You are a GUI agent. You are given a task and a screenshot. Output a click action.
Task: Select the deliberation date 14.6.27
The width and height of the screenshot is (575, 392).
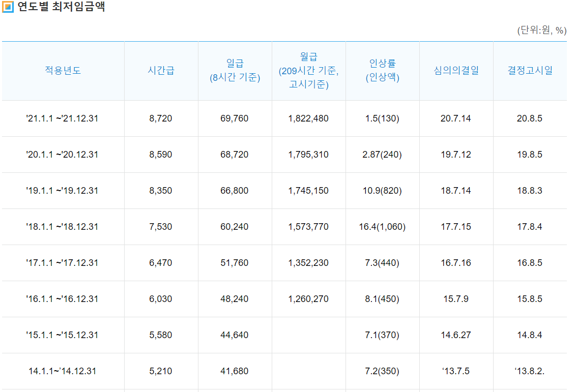click(456, 335)
